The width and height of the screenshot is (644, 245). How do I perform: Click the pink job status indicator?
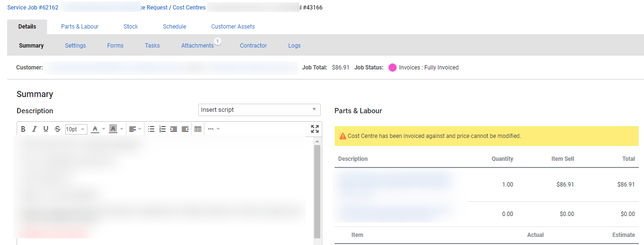(x=393, y=68)
